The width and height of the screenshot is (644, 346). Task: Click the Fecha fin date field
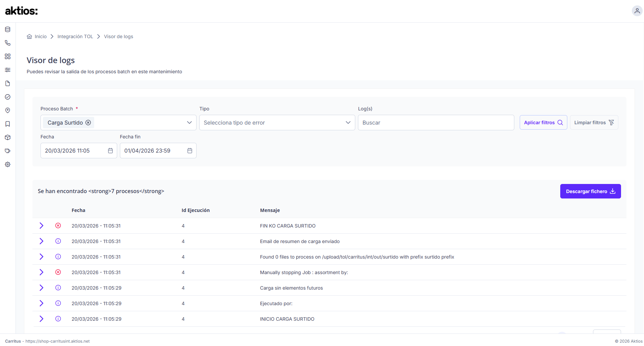158,151
